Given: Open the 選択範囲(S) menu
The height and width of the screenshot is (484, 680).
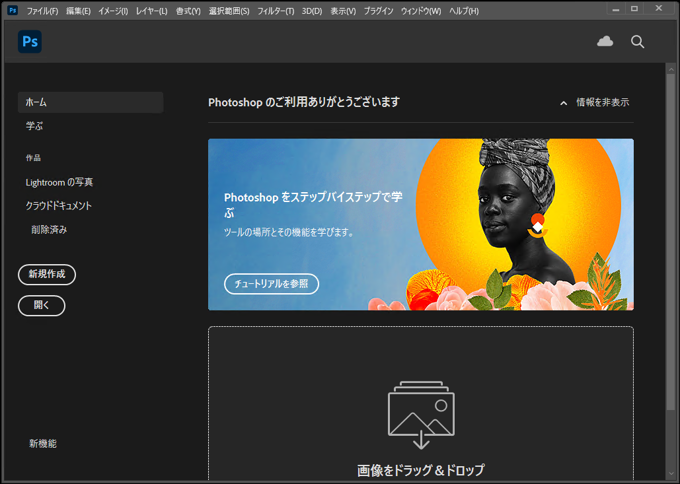Looking at the screenshot, I should (229, 11).
